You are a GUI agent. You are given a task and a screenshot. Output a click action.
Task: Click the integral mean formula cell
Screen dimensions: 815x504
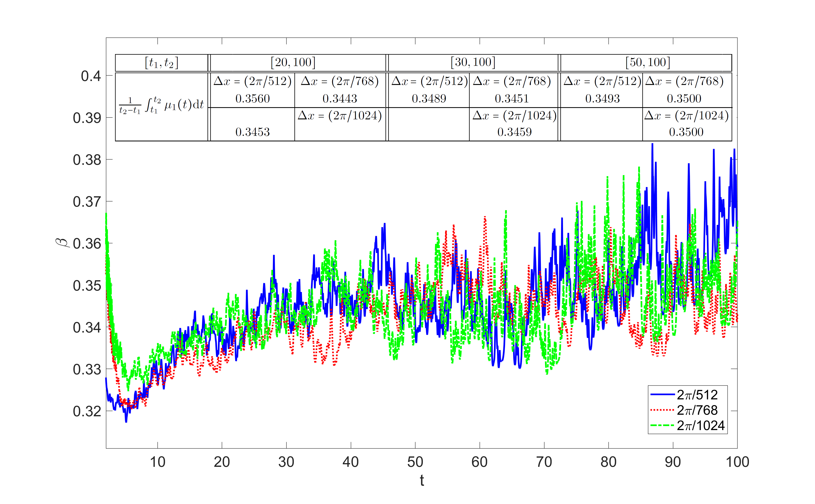point(161,106)
